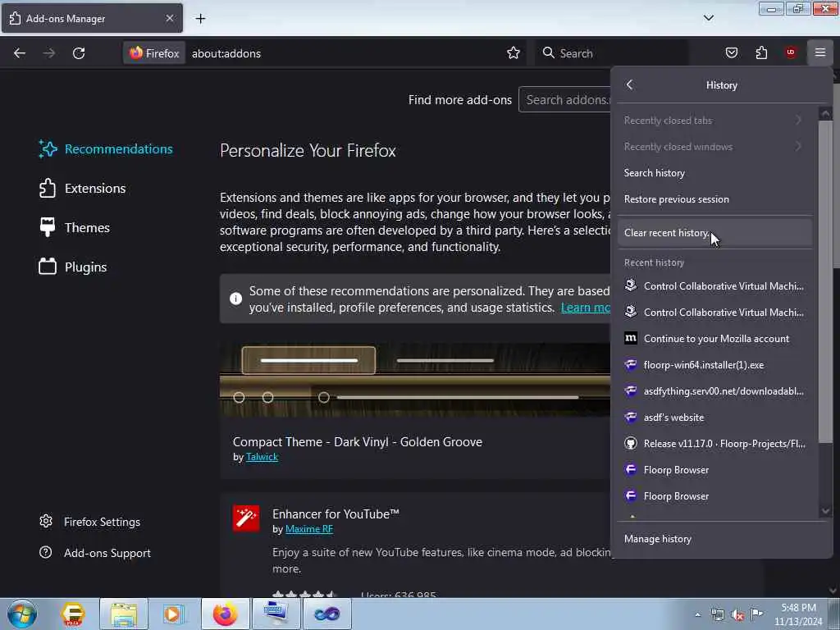The image size is (840, 630).
Task: Open theme author Talwick link
Action: [x=262, y=457]
